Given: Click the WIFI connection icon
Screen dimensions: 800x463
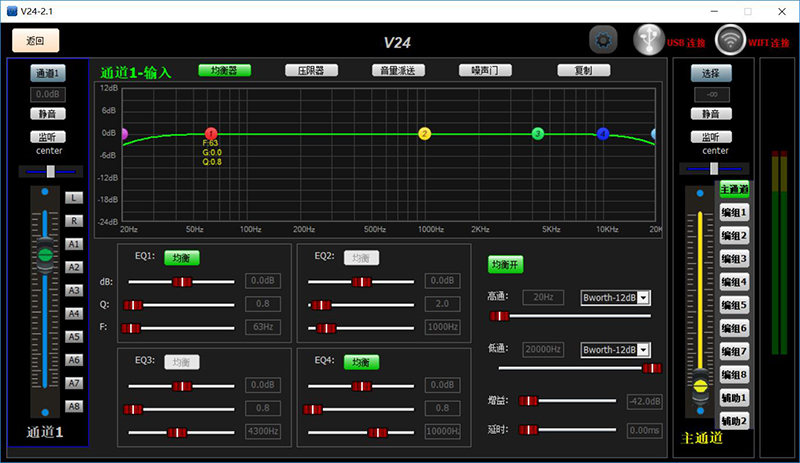Looking at the screenshot, I should pyautogui.click(x=730, y=40).
